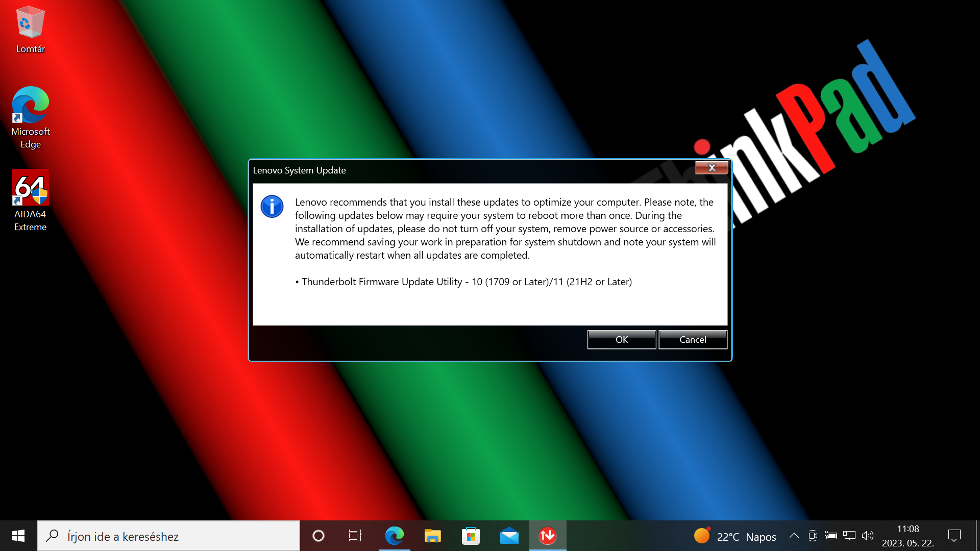Switch to Lenovo System Update taskbar icon
Screen dimensions: 980x551
pyautogui.click(x=548, y=536)
